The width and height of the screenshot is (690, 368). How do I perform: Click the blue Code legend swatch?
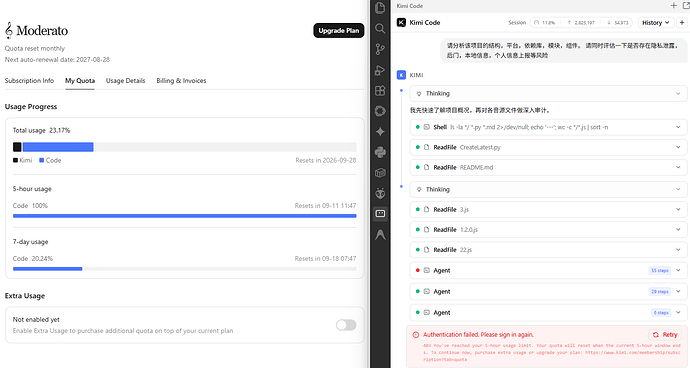[41, 160]
